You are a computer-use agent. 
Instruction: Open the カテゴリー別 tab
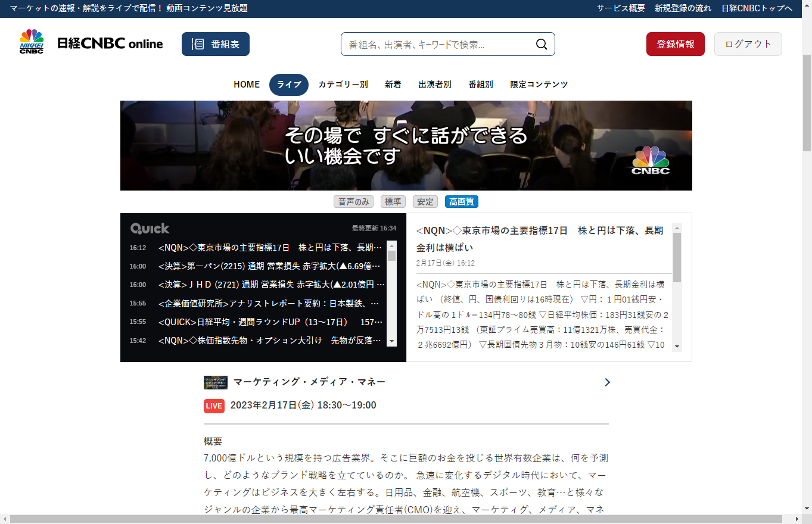click(343, 85)
